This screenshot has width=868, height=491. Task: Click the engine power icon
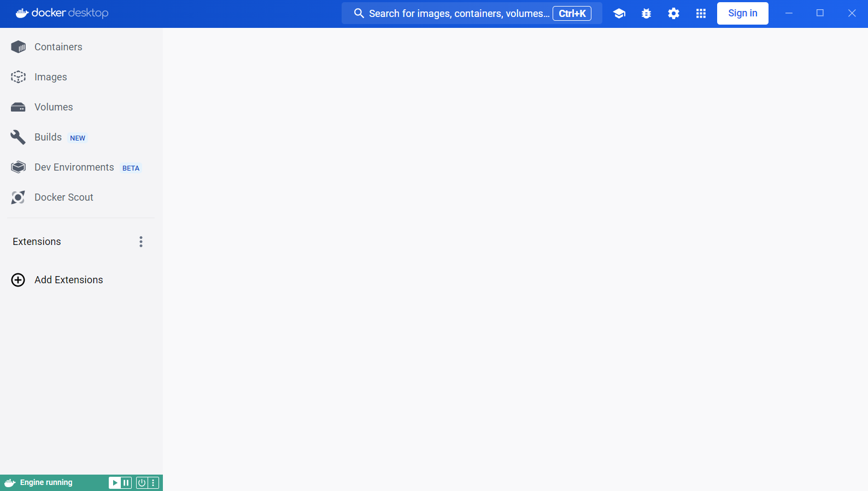tap(142, 483)
